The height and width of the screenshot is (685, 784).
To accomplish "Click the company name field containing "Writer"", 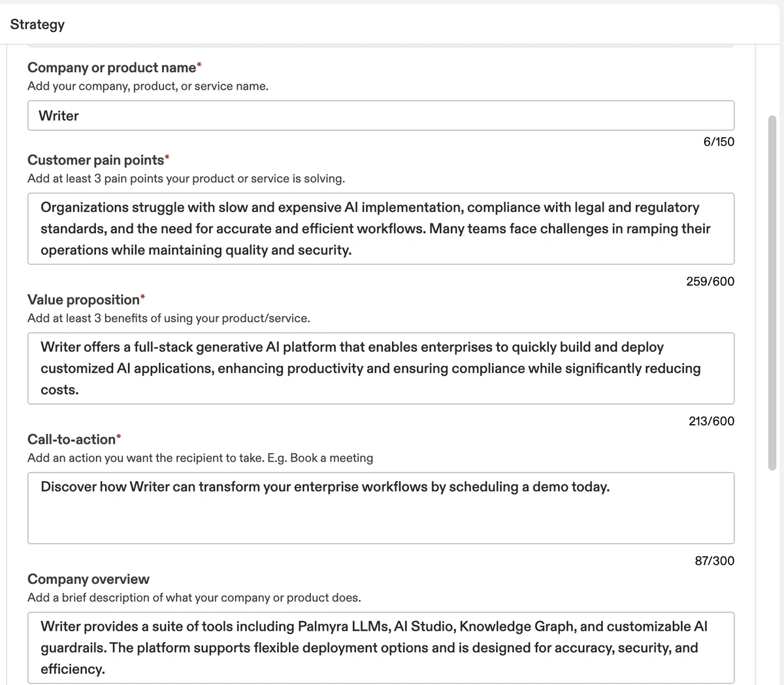I will [381, 116].
